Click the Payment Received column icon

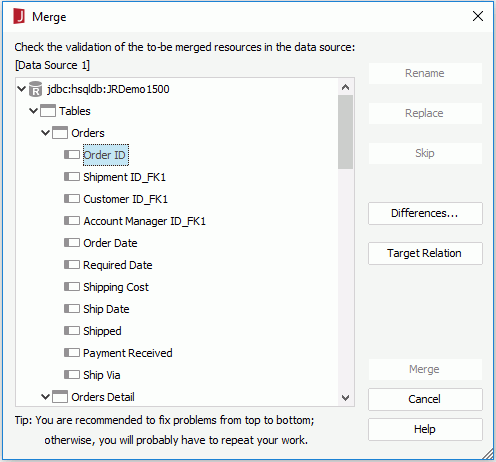tap(72, 353)
